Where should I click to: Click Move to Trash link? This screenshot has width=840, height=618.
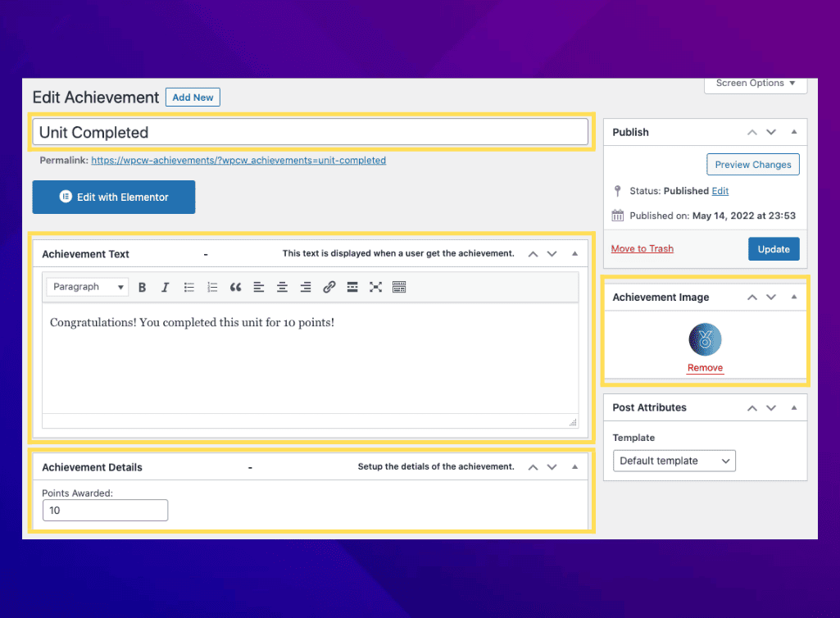pyautogui.click(x=642, y=248)
